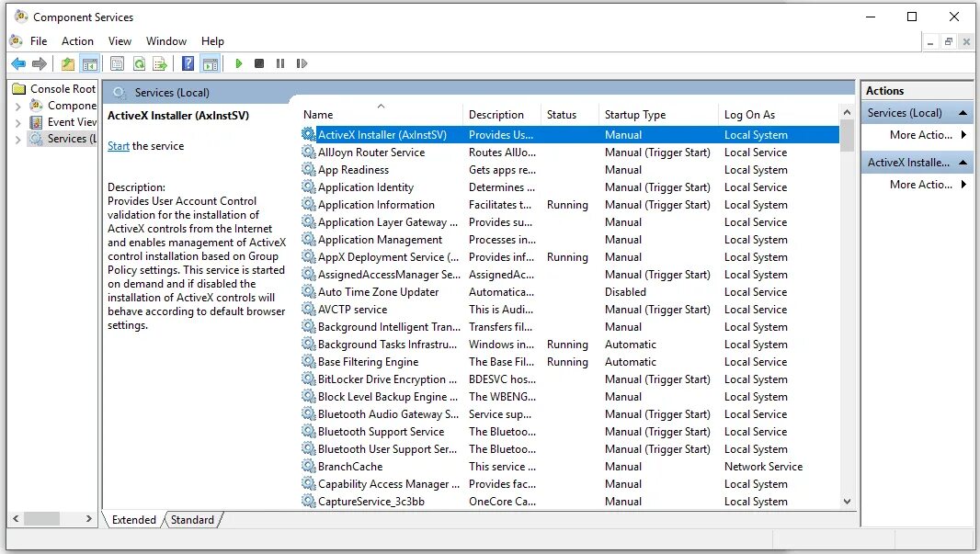Viewport: 980px width, 554px height.
Task: Expand the Services (Local) tree node
Action: click(18, 140)
